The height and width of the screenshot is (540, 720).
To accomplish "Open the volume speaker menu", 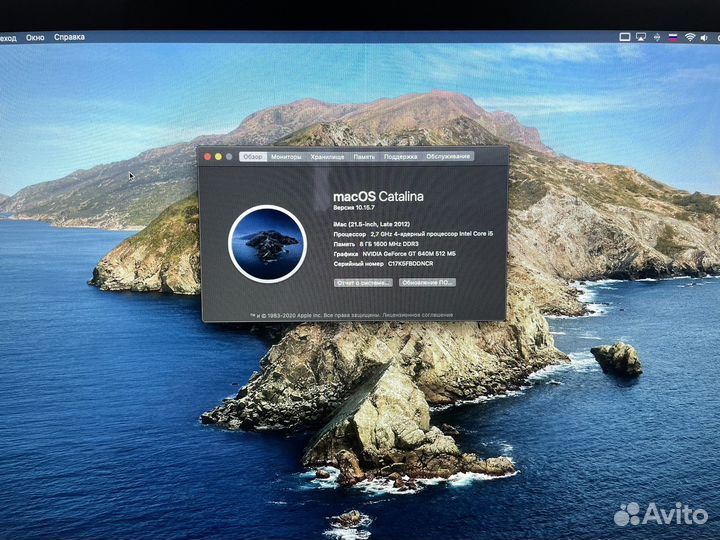I will click(704, 38).
